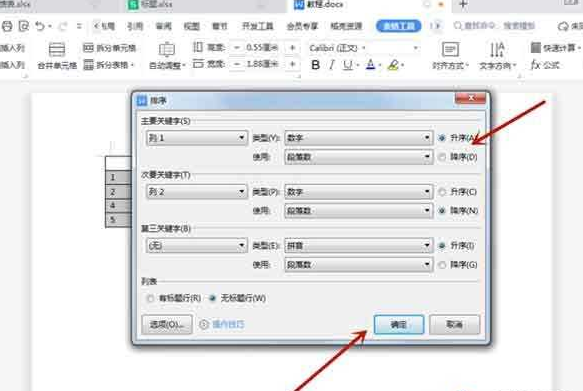Open the developer tools ribbon tab
Screen dimensions: 583x391
[x=257, y=26]
